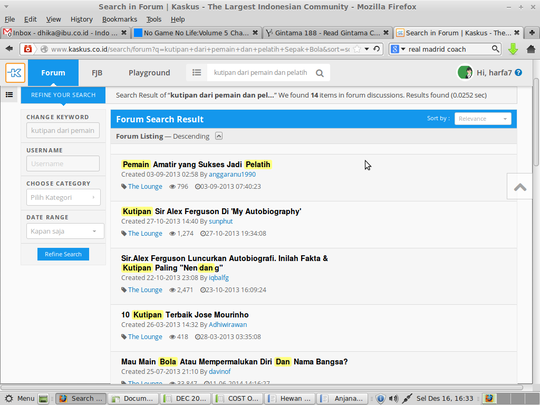Screen dimensions: 540x405
Task: Open the URL history dropdown arrow
Action: tap(367, 49)
